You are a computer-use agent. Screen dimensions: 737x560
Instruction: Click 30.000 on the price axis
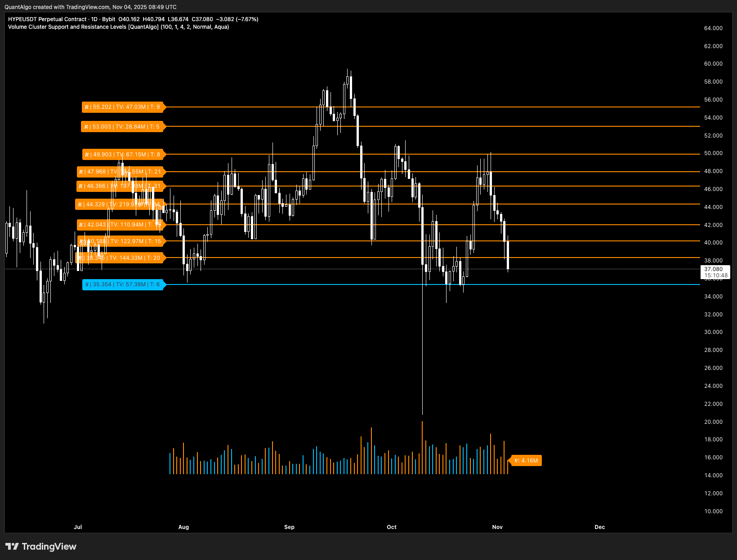[x=713, y=332]
